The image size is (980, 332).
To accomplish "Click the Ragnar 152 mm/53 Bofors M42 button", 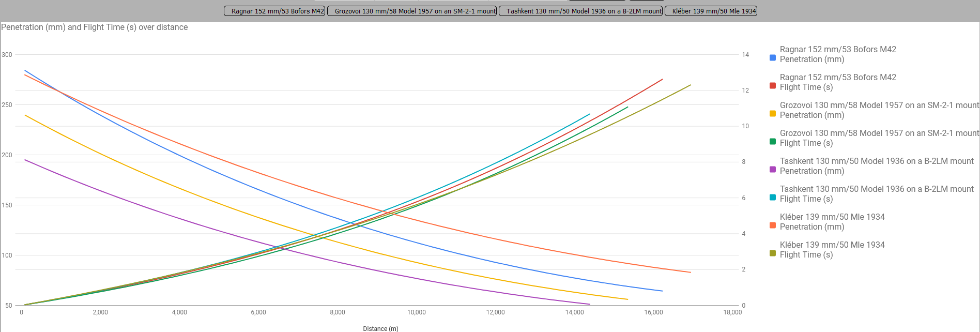I will click(274, 11).
